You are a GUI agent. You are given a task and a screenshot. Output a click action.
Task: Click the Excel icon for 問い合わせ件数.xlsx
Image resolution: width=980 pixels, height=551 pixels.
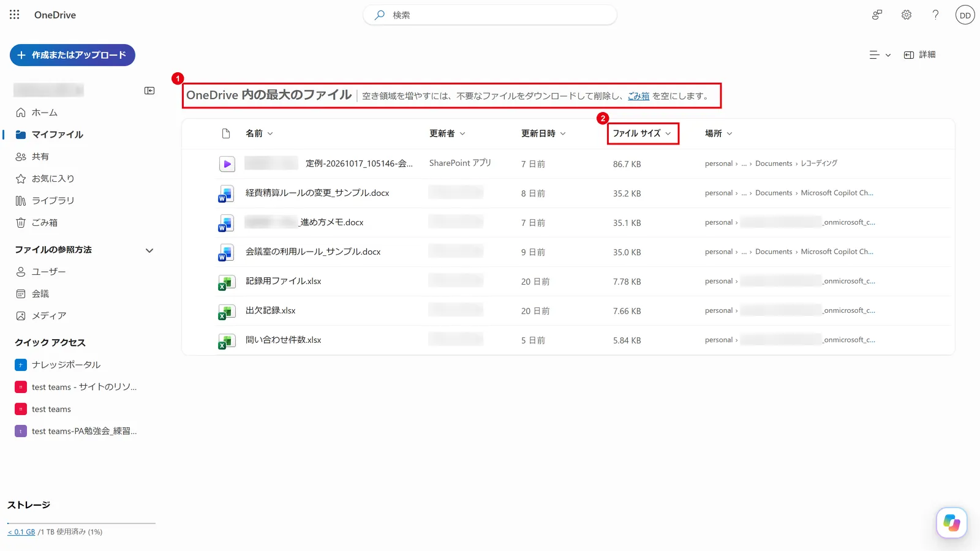point(225,340)
